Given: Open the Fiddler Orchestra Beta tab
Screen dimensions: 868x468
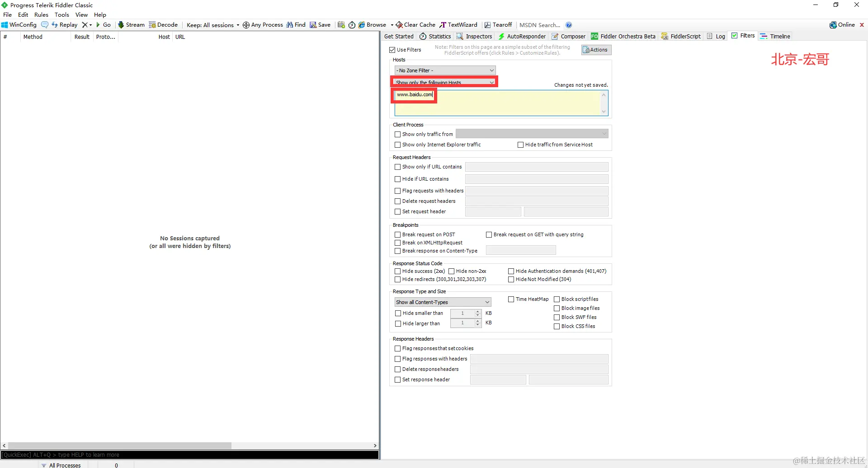Looking at the screenshot, I should click(x=623, y=36).
